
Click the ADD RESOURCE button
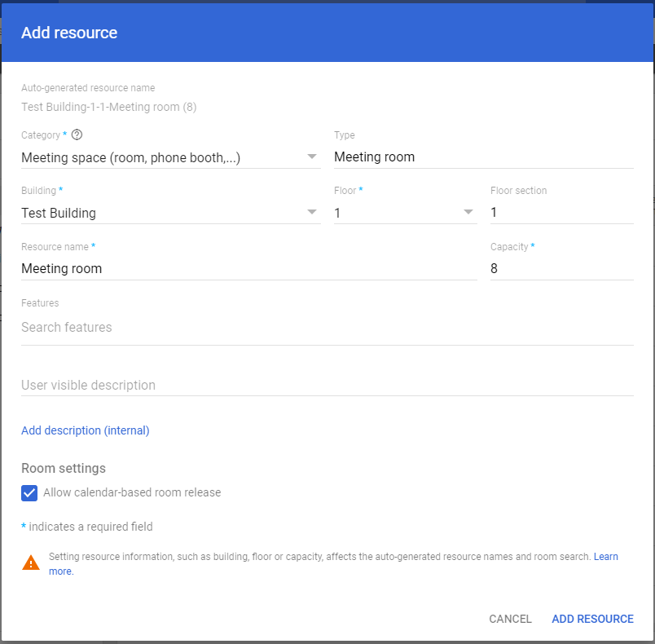[x=592, y=619]
